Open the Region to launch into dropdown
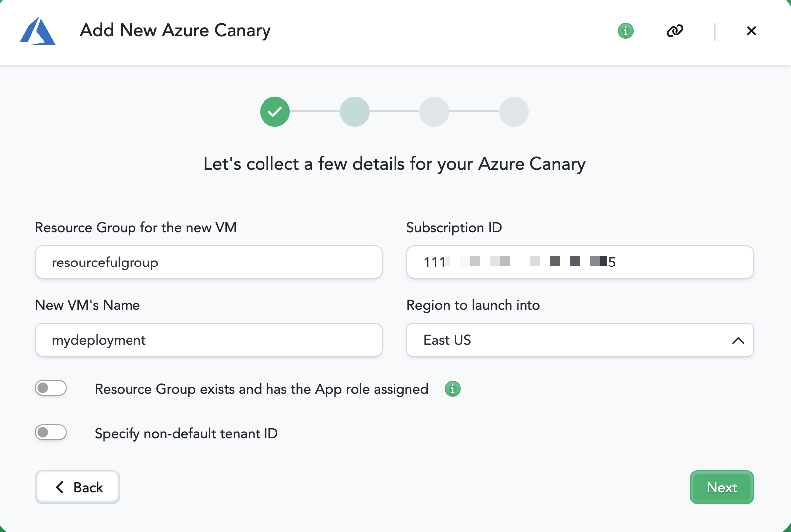Viewport: 791px width, 532px height. 580,340
